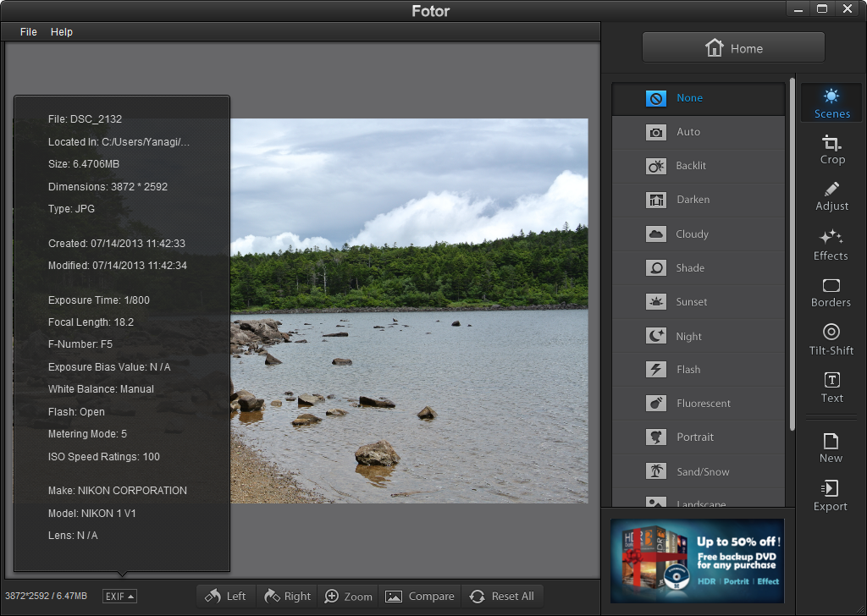Apply the Darken scene preset

699,200
